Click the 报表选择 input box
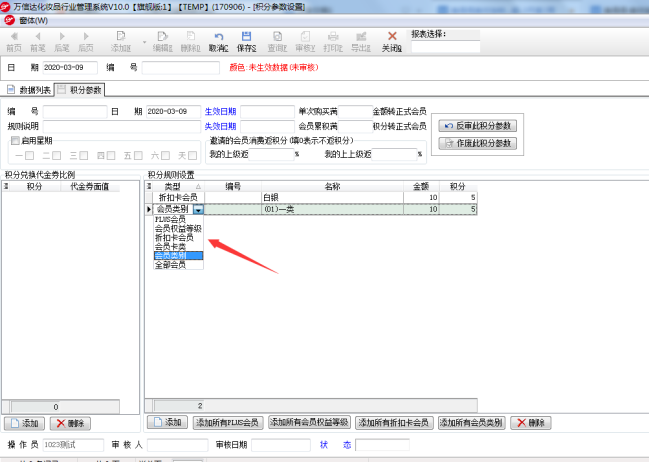 point(445,47)
